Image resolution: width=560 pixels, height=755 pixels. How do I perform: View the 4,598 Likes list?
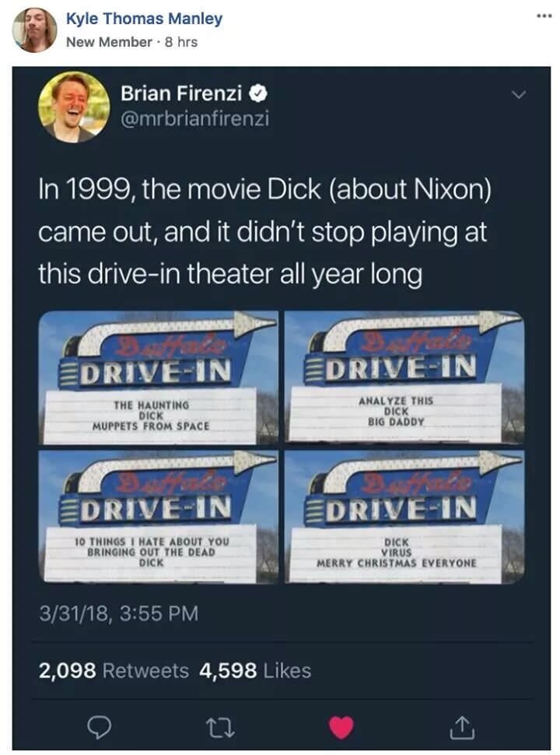click(x=255, y=670)
